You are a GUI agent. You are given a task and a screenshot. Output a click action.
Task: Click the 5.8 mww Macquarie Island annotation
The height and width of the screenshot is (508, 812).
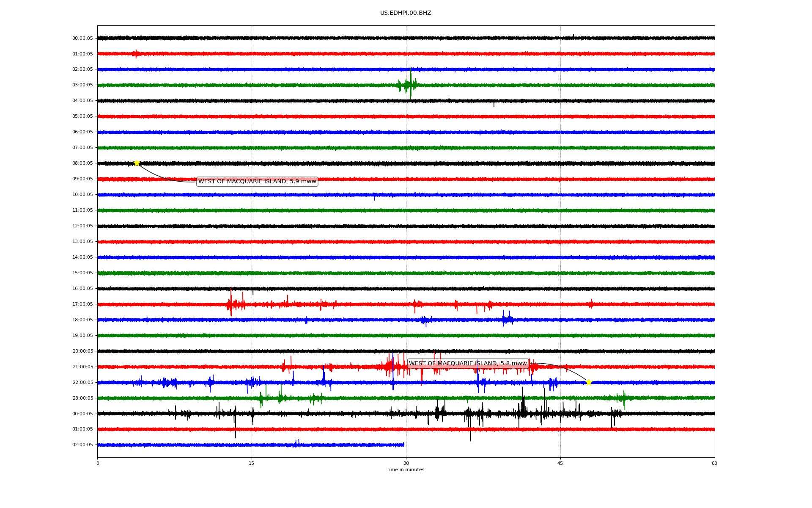[x=468, y=364]
